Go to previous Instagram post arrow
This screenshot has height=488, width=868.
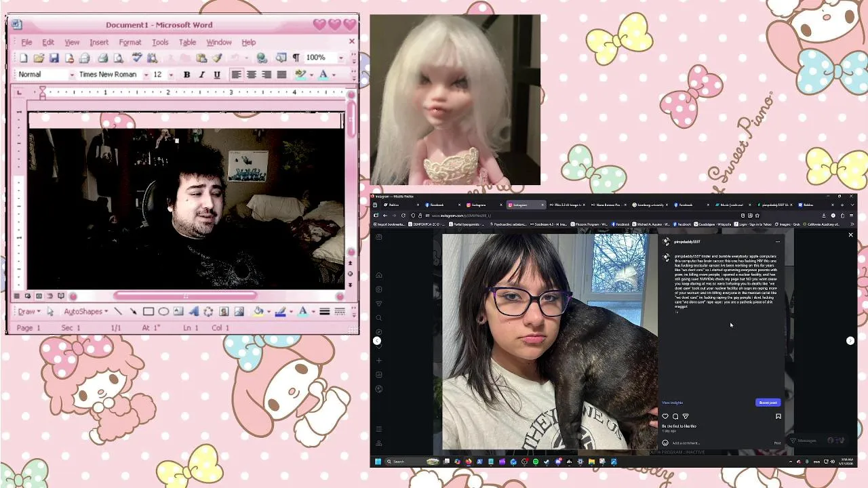click(x=377, y=341)
